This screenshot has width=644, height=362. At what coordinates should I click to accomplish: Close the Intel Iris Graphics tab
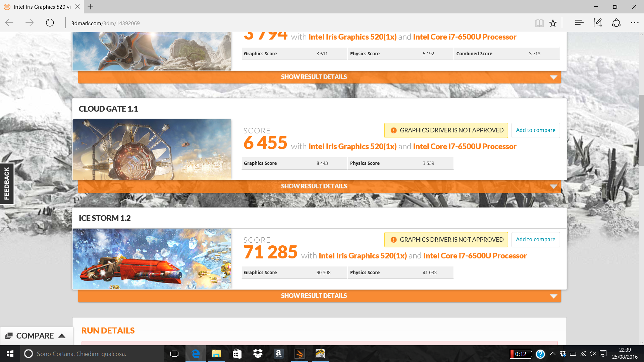[x=77, y=7]
